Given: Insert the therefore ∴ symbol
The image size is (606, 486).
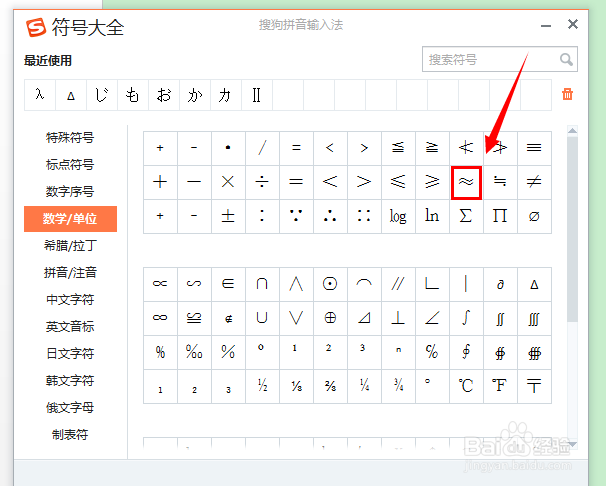Looking at the screenshot, I should coord(330,216).
